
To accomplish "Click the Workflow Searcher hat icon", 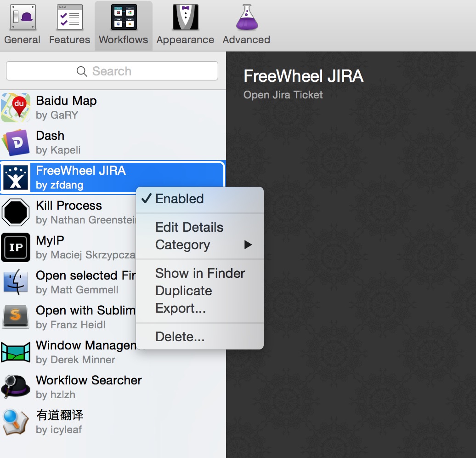I will click(x=16, y=387).
